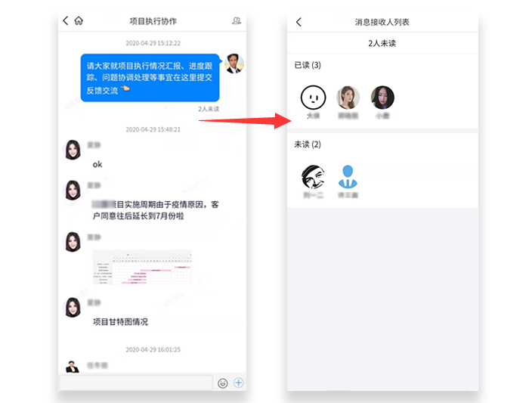The height and width of the screenshot is (403, 532).
Task: Focus the chat message input field
Action: pos(136,383)
